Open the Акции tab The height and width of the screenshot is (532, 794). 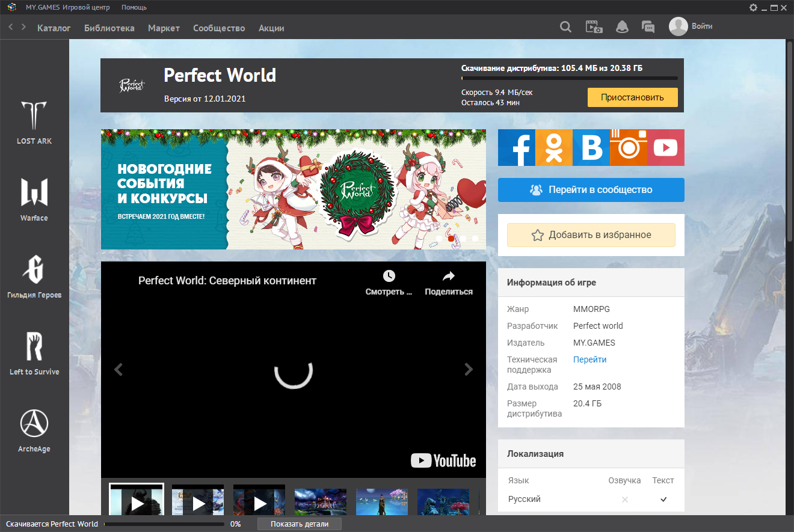(x=271, y=28)
